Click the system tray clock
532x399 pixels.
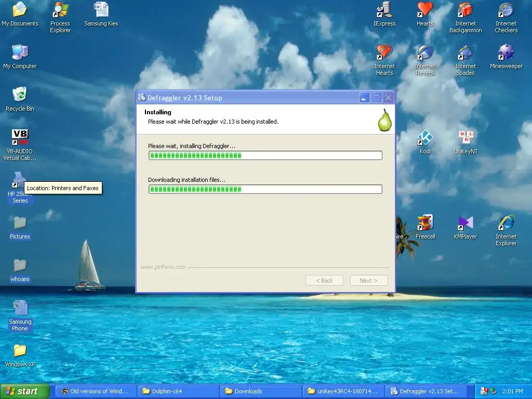point(513,391)
